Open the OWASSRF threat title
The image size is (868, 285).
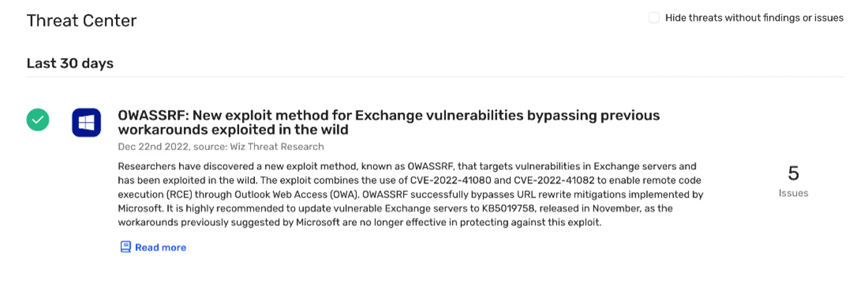coord(388,122)
